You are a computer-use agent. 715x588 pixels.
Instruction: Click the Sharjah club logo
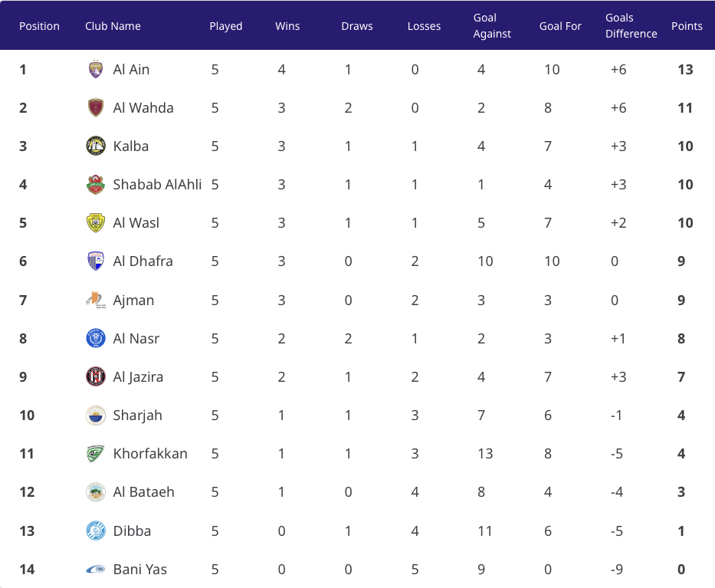pyautogui.click(x=95, y=415)
